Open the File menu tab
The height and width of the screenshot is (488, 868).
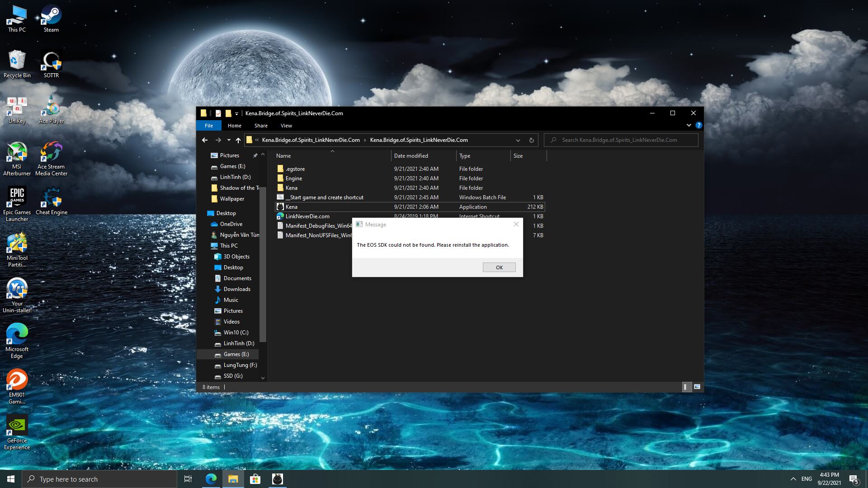tap(209, 126)
